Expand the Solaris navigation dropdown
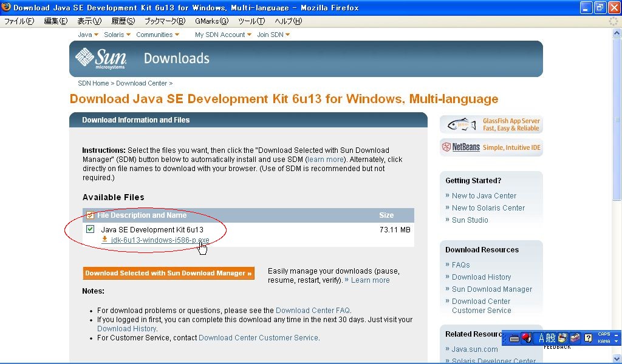 (x=117, y=35)
